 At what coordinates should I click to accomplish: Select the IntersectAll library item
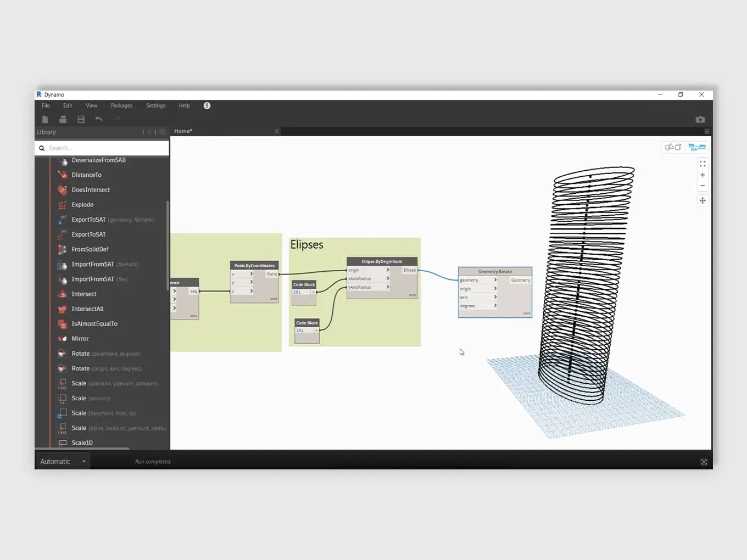click(87, 309)
